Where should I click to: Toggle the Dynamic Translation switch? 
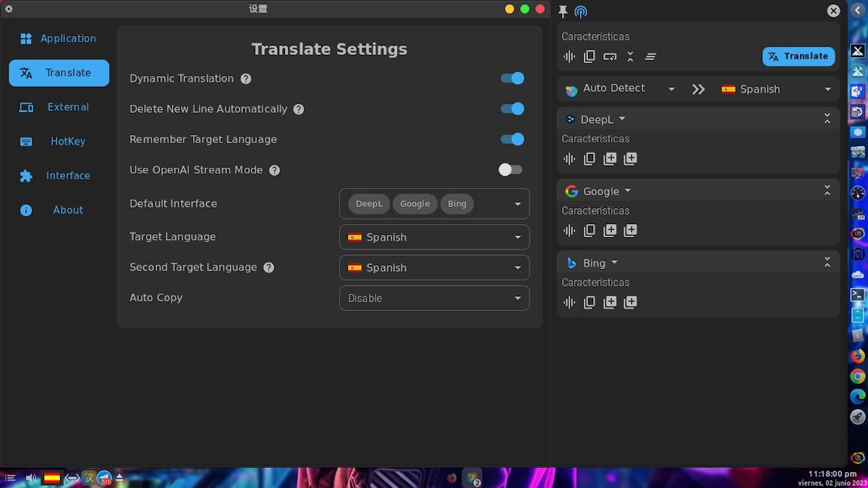(x=512, y=78)
